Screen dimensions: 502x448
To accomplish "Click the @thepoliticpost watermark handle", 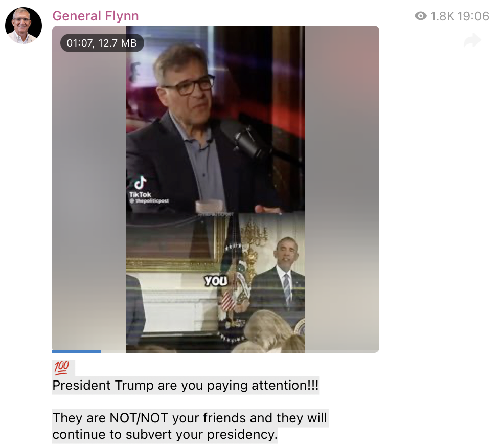I will 149,201.
